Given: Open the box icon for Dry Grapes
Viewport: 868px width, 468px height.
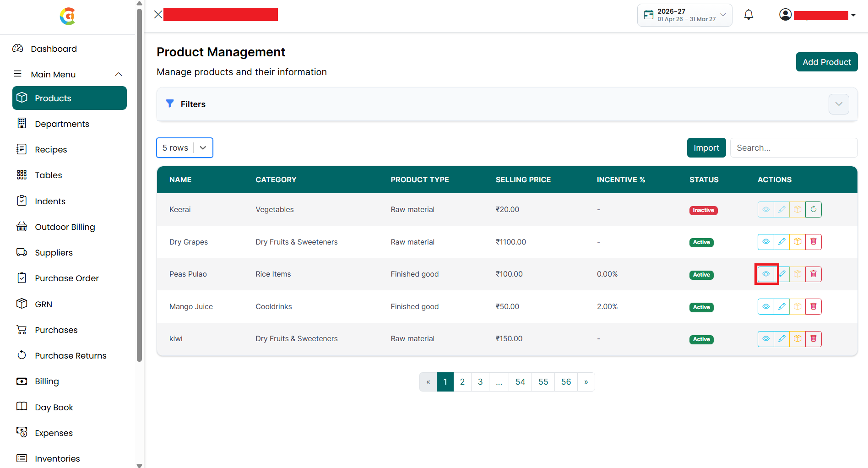Looking at the screenshot, I should [x=797, y=242].
